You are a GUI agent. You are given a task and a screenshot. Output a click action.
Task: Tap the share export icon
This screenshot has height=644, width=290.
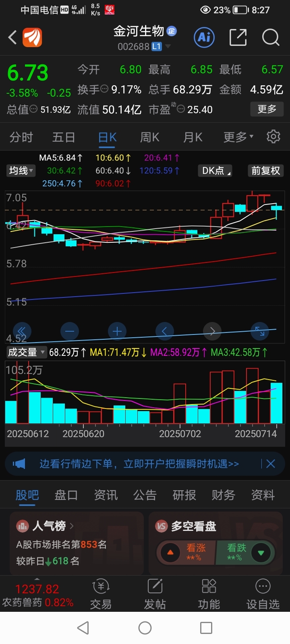(238, 37)
